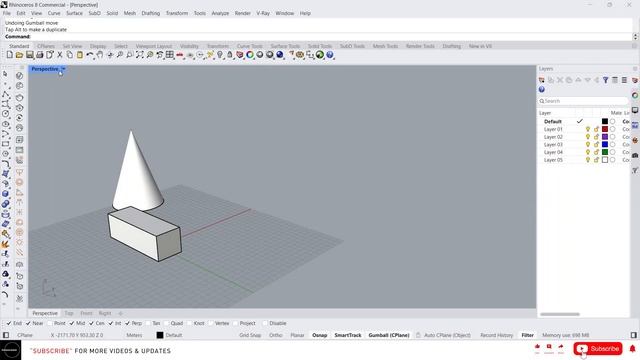Open the Curve menu
Image resolution: width=640 pixels, height=360 pixels.
point(54,13)
